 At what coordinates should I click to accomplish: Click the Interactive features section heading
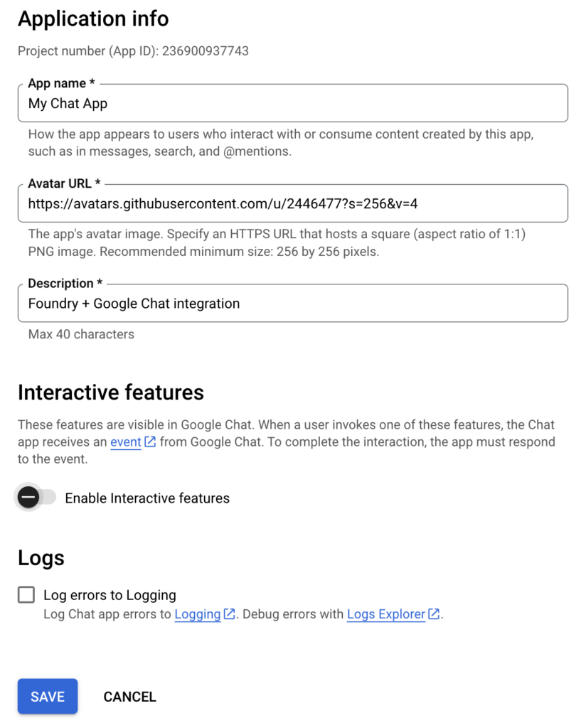point(111,392)
